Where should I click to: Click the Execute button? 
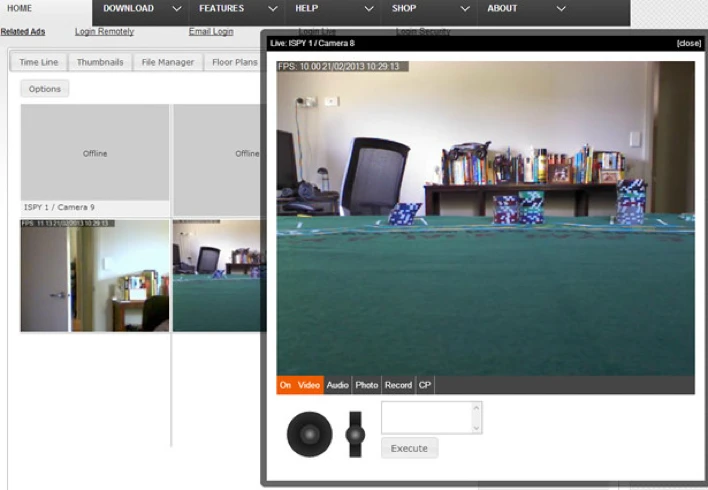pyautogui.click(x=409, y=448)
